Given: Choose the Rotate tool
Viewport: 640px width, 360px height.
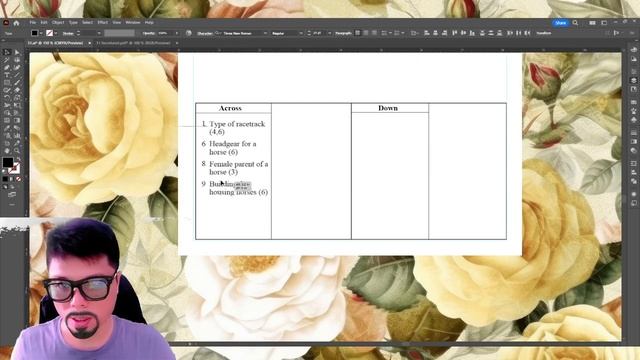Looking at the screenshot, I should [x=7, y=97].
